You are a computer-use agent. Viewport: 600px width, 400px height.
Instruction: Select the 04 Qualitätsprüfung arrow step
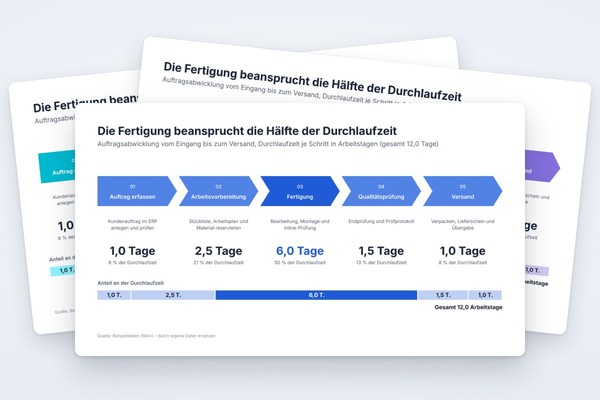pyautogui.click(x=381, y=191)
